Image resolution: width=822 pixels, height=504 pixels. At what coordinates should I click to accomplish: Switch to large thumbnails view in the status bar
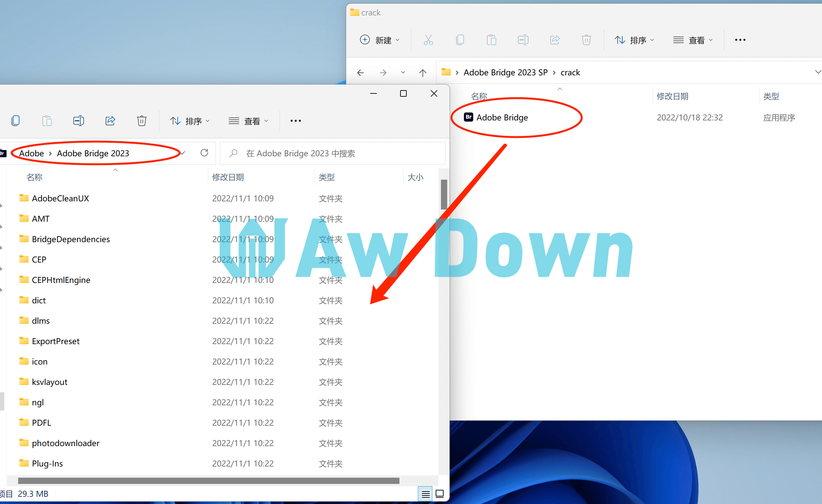click(439, 494)
